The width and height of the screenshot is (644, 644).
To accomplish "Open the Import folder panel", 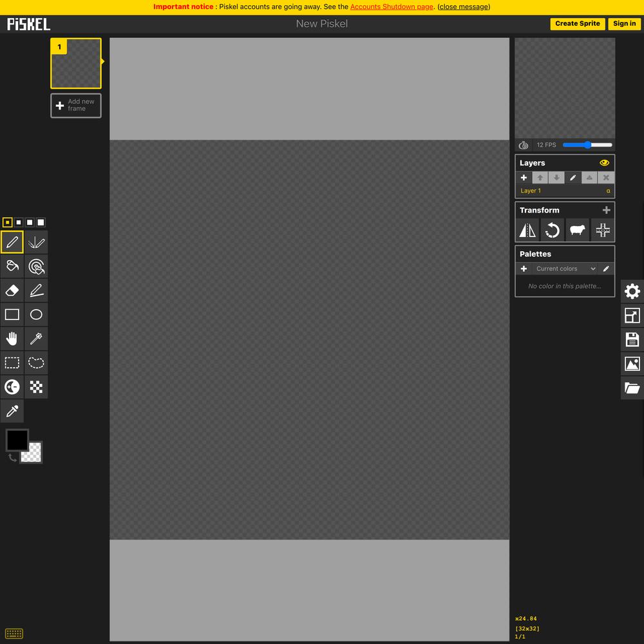I will 632,388.
